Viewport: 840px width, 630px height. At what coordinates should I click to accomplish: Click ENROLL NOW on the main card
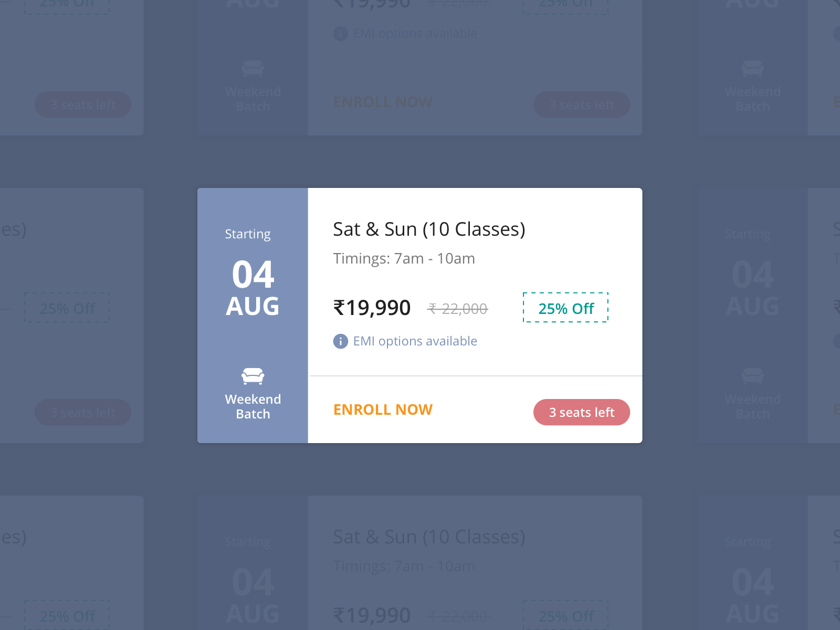[x=383, y=409]
